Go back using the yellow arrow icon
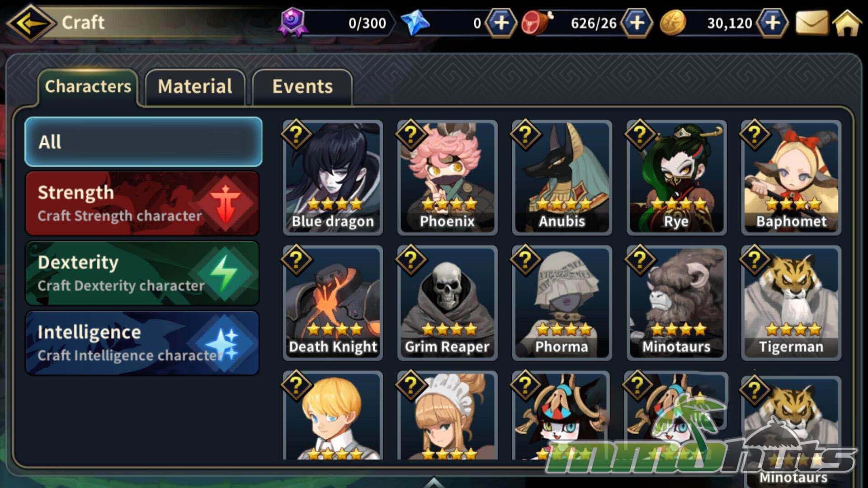868x488 pixels. pyautogui.click(x=31, y=23)
